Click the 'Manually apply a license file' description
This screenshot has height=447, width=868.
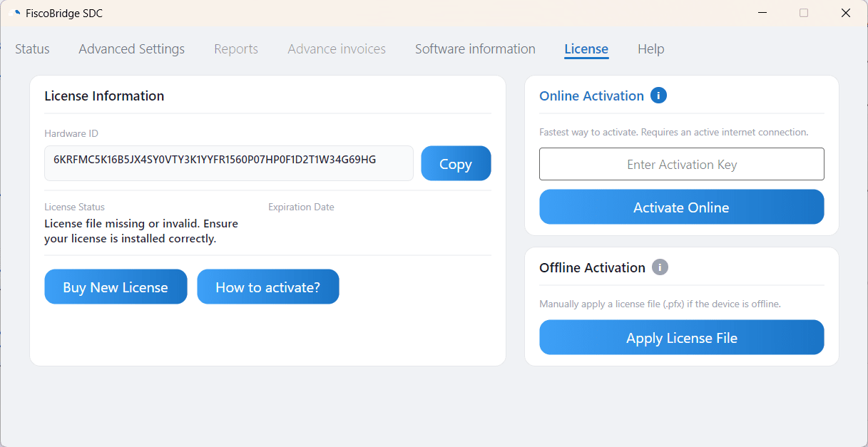point(660,304)
